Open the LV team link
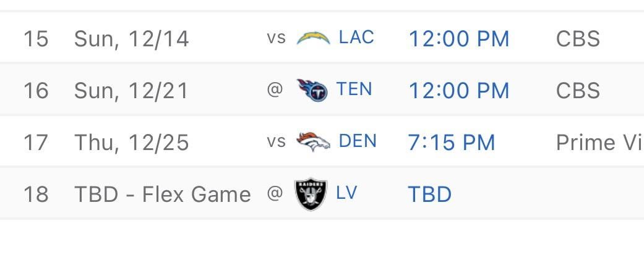 coord(346,193)
